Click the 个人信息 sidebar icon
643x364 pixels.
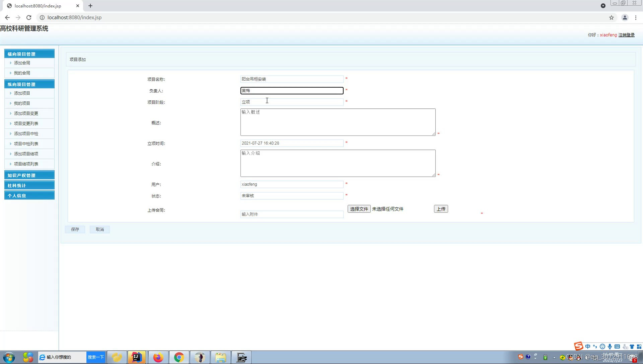coord(29,195)
